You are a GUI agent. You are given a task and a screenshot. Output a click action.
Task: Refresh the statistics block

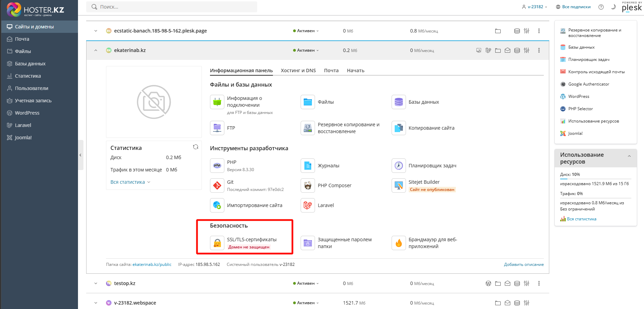196,147
